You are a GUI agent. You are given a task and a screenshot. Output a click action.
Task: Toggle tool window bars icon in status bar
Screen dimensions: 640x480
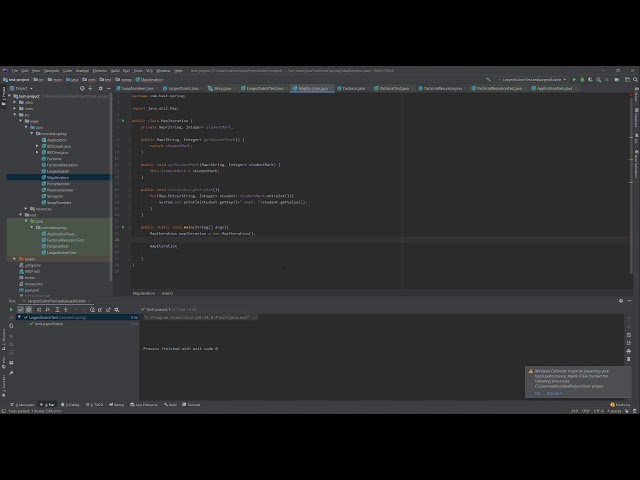click(4, 411)
